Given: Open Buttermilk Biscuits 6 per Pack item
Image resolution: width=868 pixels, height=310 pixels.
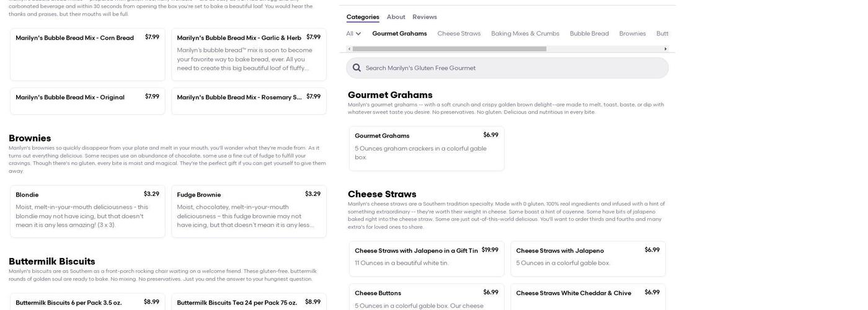Looking at the screenshot, I should click(x=87, y=302).
